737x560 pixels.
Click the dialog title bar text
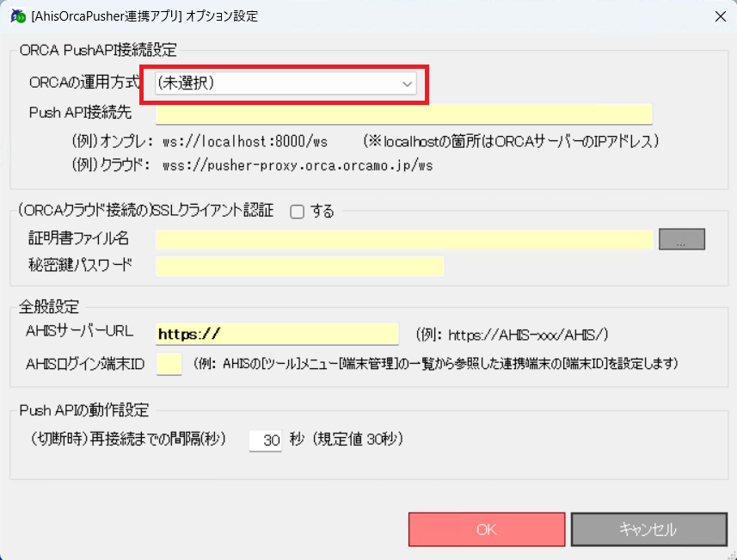144,15
